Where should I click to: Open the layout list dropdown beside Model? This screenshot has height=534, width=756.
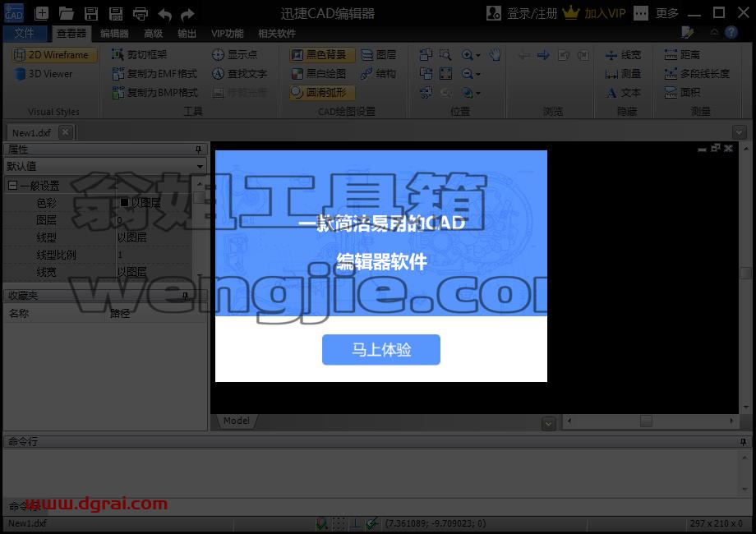(x=548, y=424)
